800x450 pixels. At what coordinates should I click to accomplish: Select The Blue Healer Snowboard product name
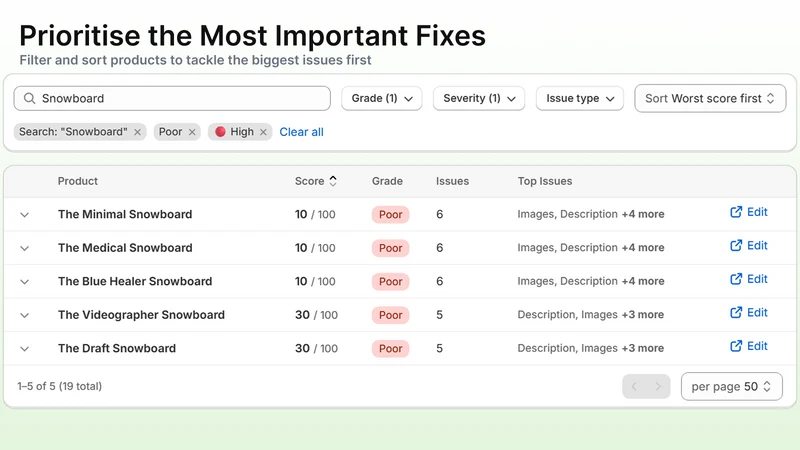click(135, 282)
